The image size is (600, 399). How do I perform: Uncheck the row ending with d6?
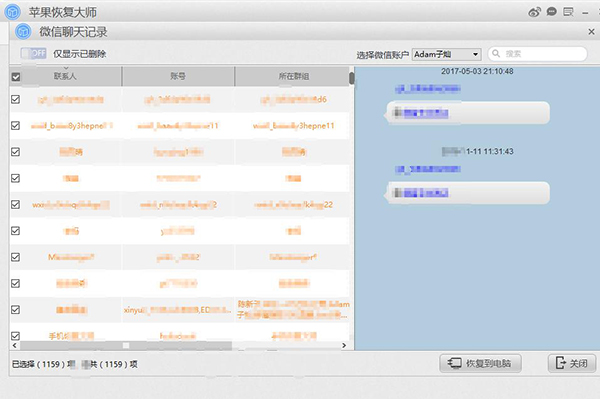point(15,99)
